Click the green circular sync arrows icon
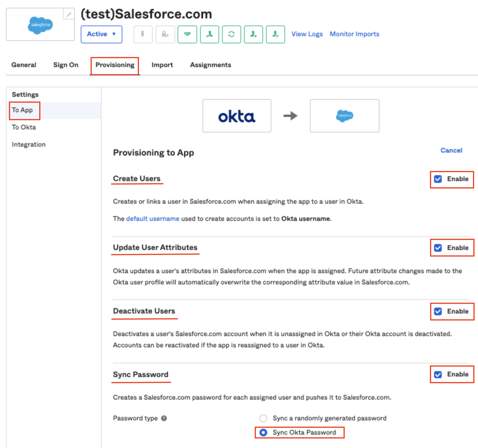The width and height of the screenshot is (478, 448). [x=231, y=34]
